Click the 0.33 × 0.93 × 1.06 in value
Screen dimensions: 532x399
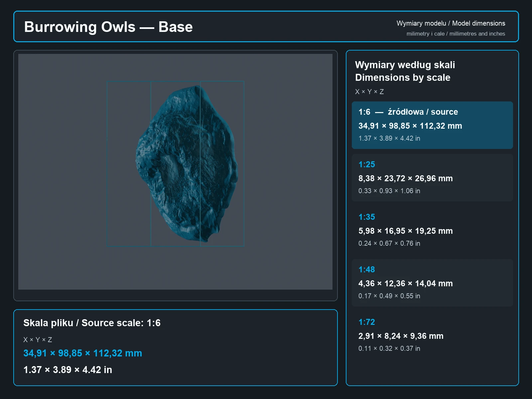tap(389, 191)
